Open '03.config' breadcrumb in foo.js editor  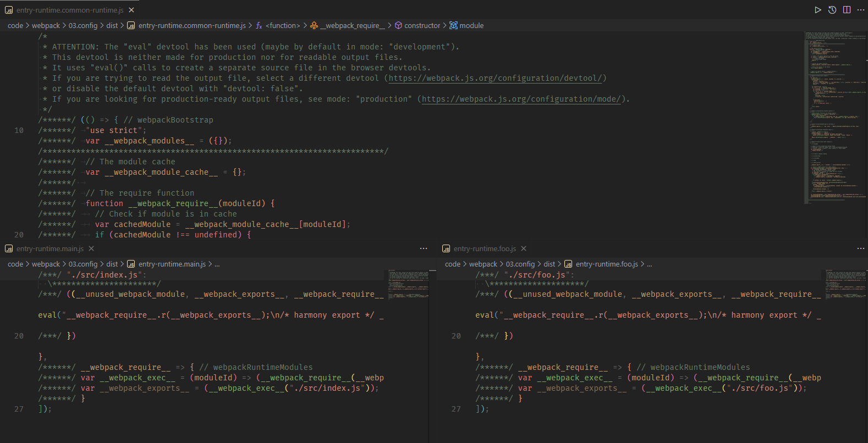click(x=520, y=264)
